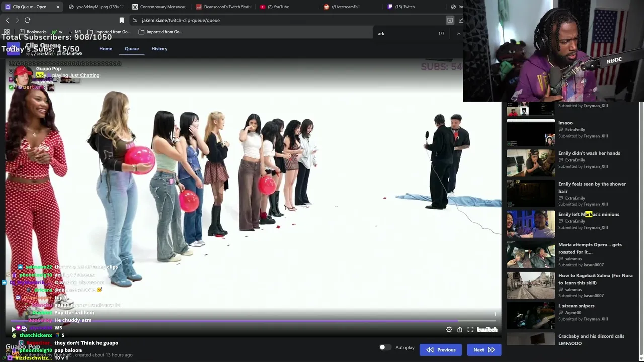Open 'Maria attempts Opera' clip thumbnail
This screenshot has width=644, height=362.
[531, 254]
